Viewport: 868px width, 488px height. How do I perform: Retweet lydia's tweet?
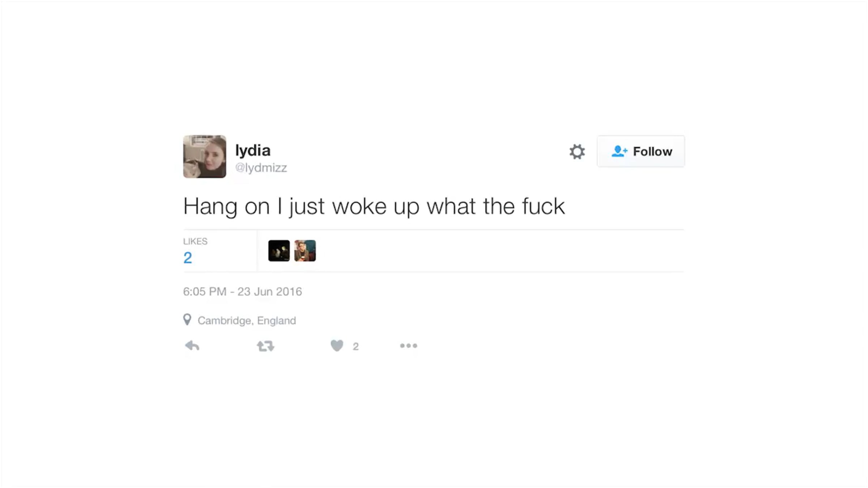pos(265,346)
